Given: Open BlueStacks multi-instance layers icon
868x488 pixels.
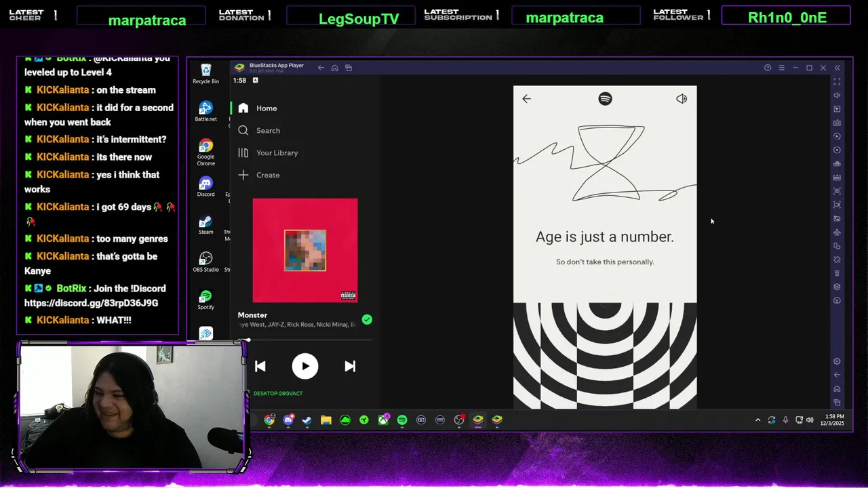Looking at the screenshot, I should point(837,287).
